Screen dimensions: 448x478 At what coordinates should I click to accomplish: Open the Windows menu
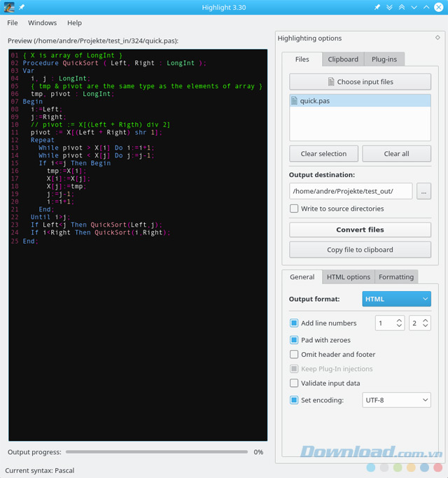[43, 23]
